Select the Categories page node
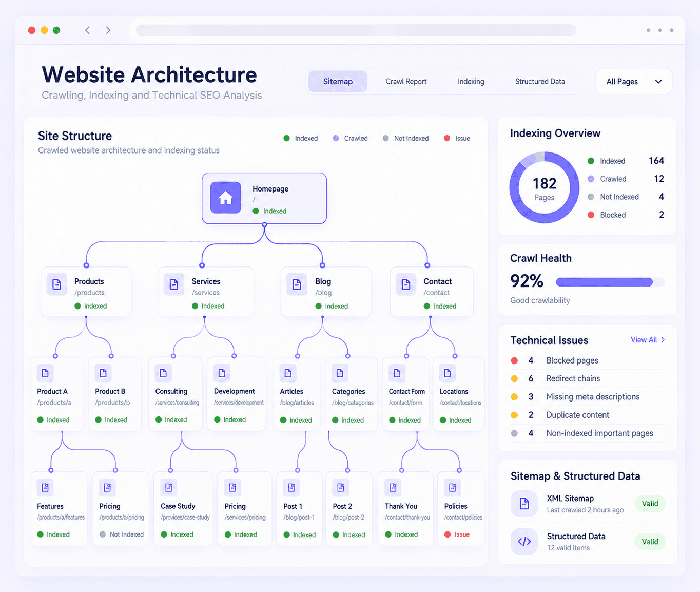Screen dimensions: 700x592 (352, 394)
